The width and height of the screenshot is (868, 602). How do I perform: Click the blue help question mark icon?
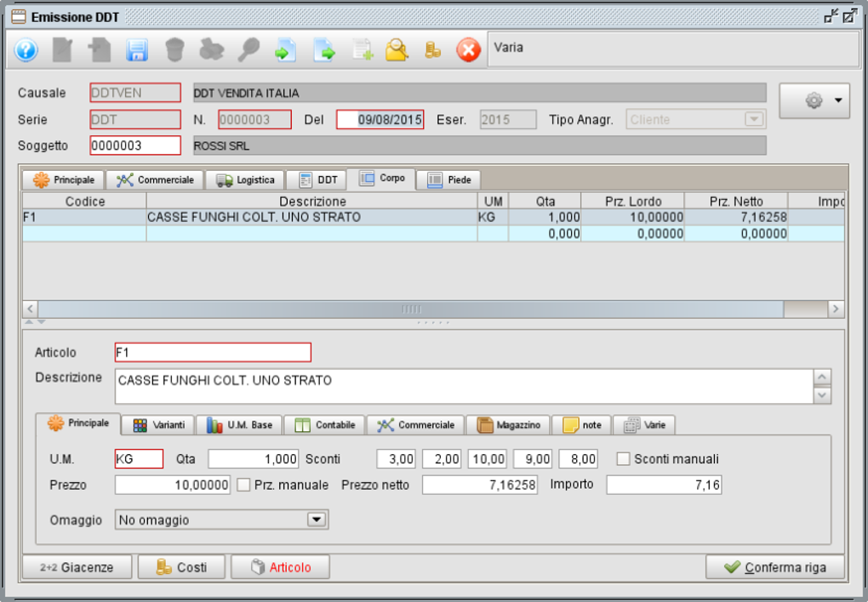[x=26, y=51]
